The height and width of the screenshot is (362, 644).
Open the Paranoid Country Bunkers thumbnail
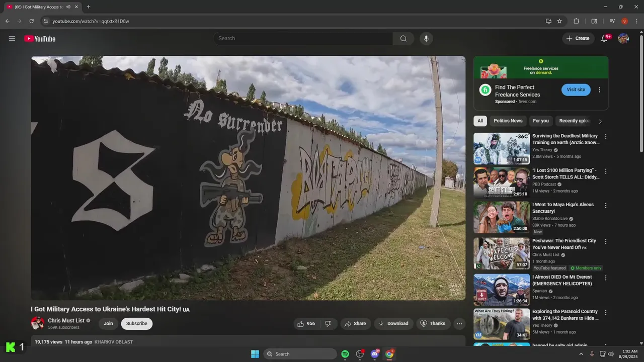pos(502,324)
